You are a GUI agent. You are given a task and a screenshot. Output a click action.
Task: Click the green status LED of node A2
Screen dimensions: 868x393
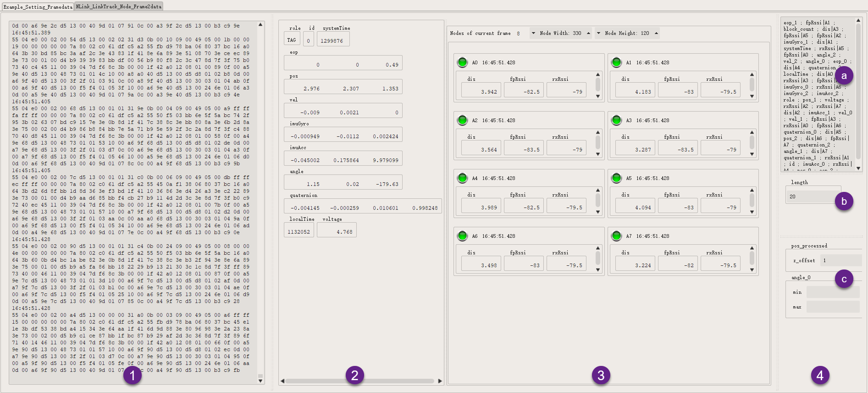tap(462, 120)
